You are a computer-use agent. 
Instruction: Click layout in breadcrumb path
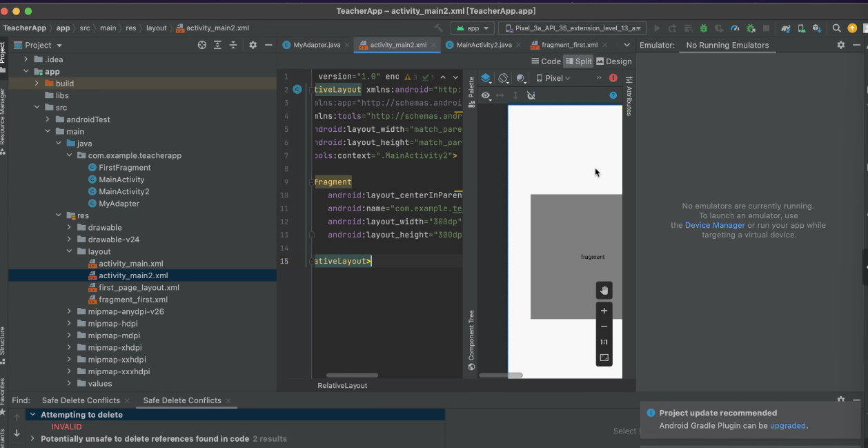point(157,28)
